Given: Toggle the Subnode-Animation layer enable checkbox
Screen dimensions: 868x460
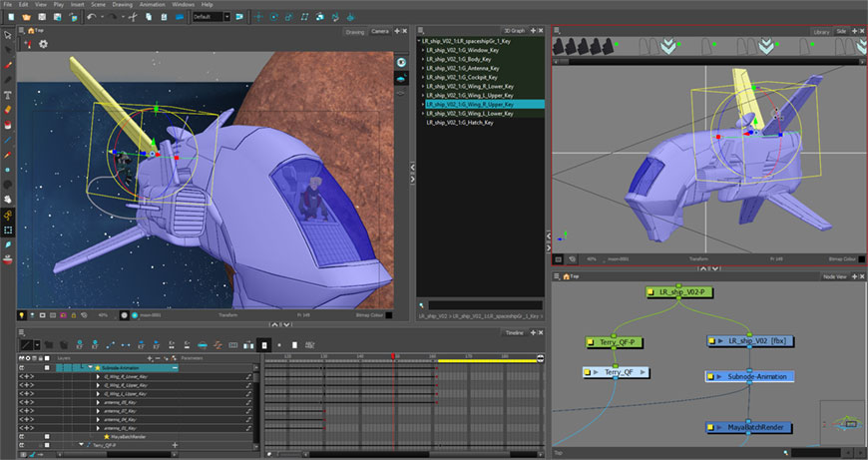Looking at the screenshot, I should (x=47, y=367).
